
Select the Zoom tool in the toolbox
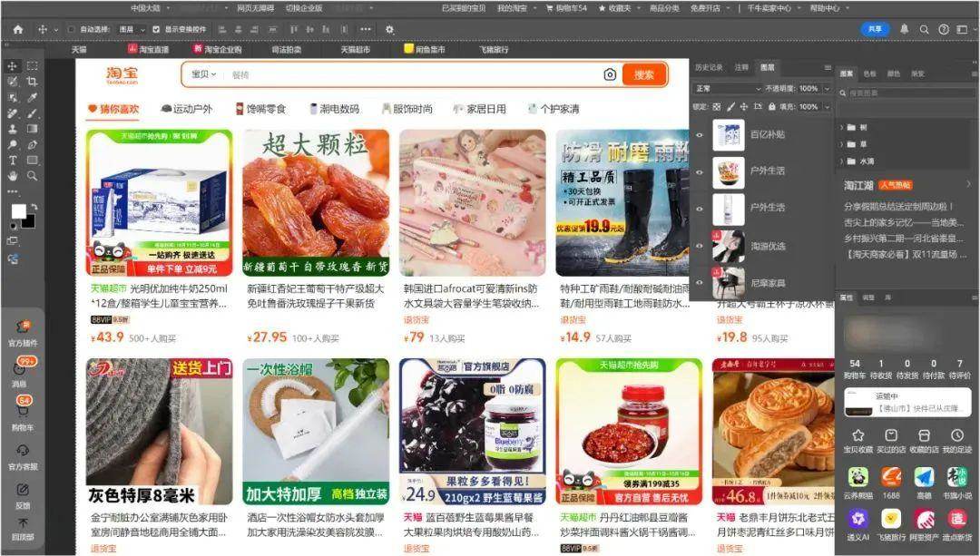(32, 176)
